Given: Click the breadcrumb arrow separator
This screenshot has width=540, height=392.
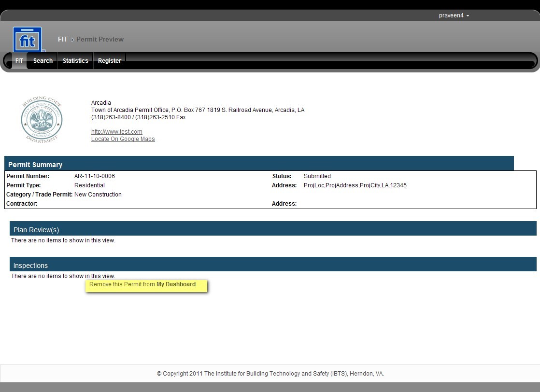Looking at the screenshot, I should [x=72, y=40].
